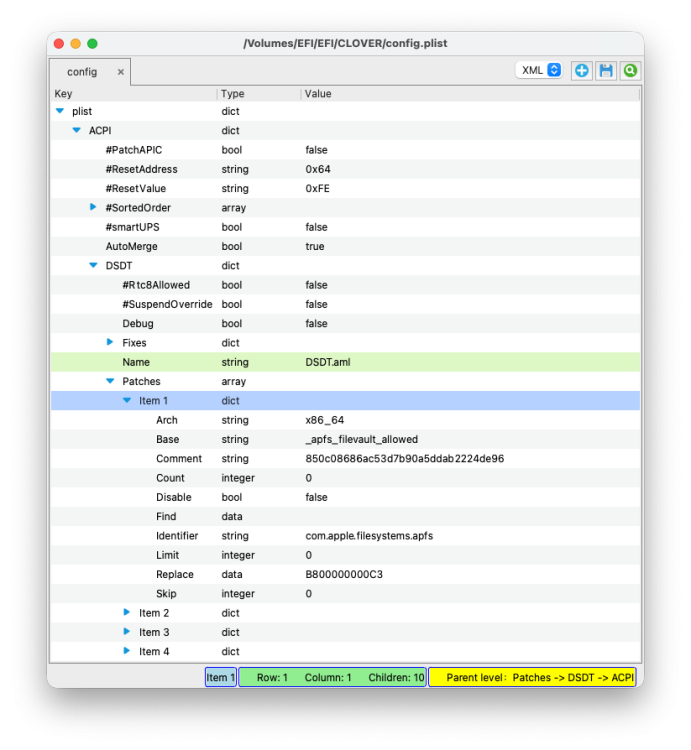691x750 pixels.
Task: Click the blue plus add-item icon
Action: click(581, 71)
